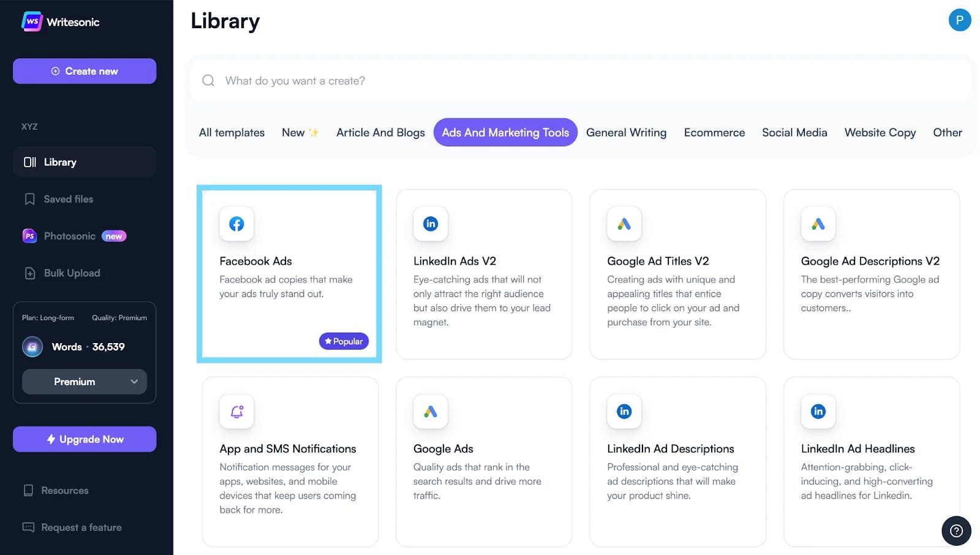Click the Writesonic logo icon
This screenshot has height=555, width=980.
pyautogui.click(x=32, y=21)
